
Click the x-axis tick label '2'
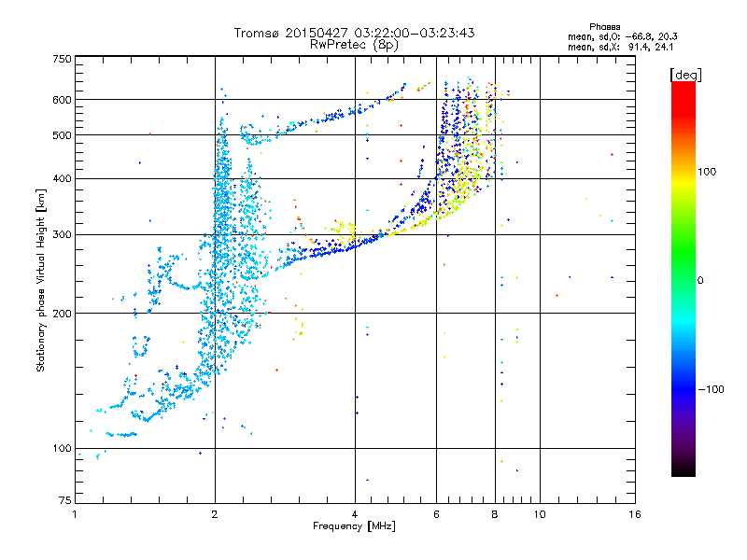coord(215,514)
